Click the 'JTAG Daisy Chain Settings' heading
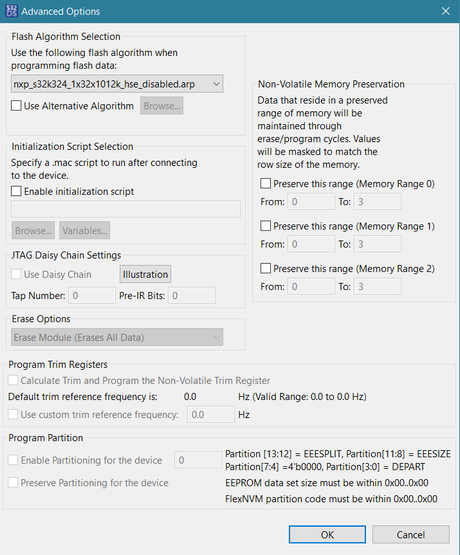The width and height of the screenshot is (460, 555). pos(66,255)
